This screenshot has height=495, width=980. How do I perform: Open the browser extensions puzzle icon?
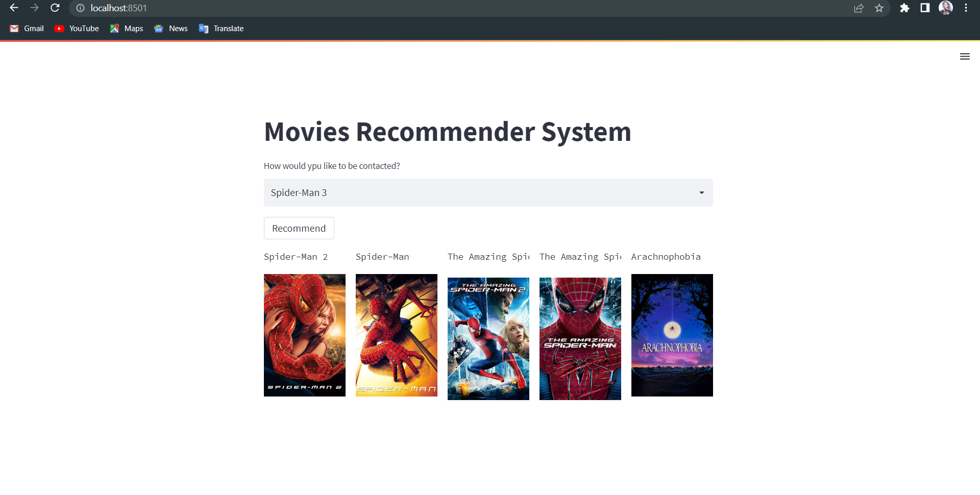[904, 8]
